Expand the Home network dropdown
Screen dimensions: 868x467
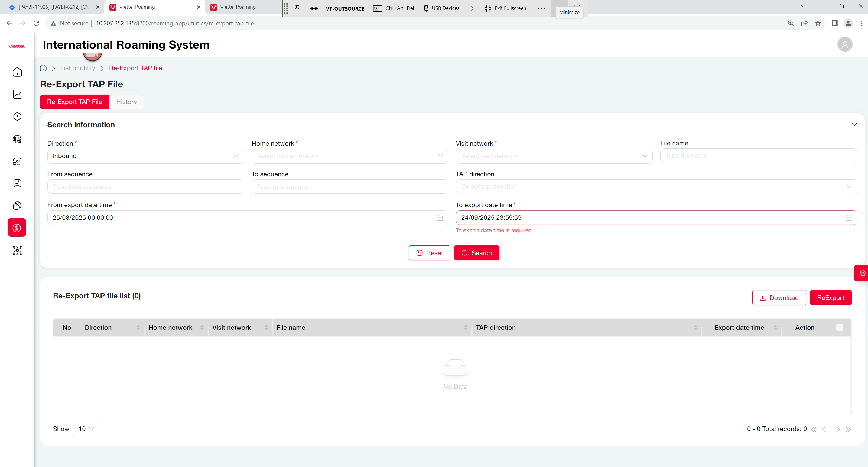pyautogui.click(x=349, y=156)
